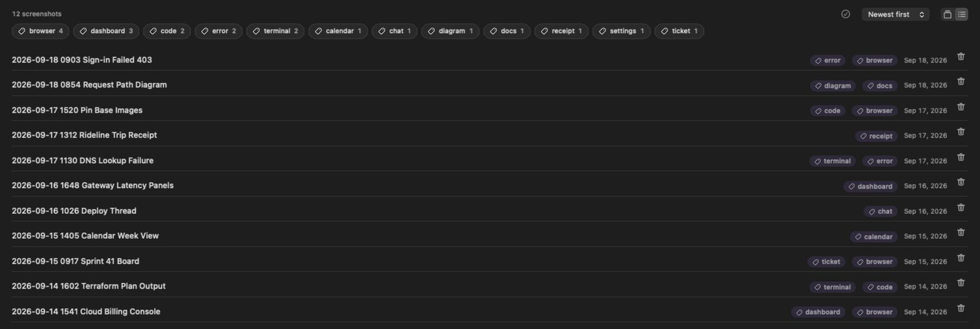Remove the DNS Lookup Failure screenshot
Viewport: 980px width, 329px height.
tap(961, 157)
